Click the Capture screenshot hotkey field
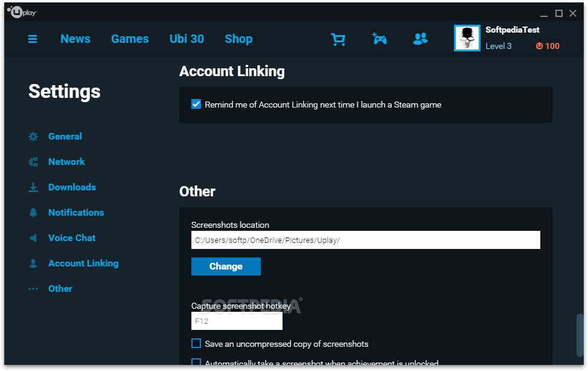The image size is (588, 371). click(237, 321)
